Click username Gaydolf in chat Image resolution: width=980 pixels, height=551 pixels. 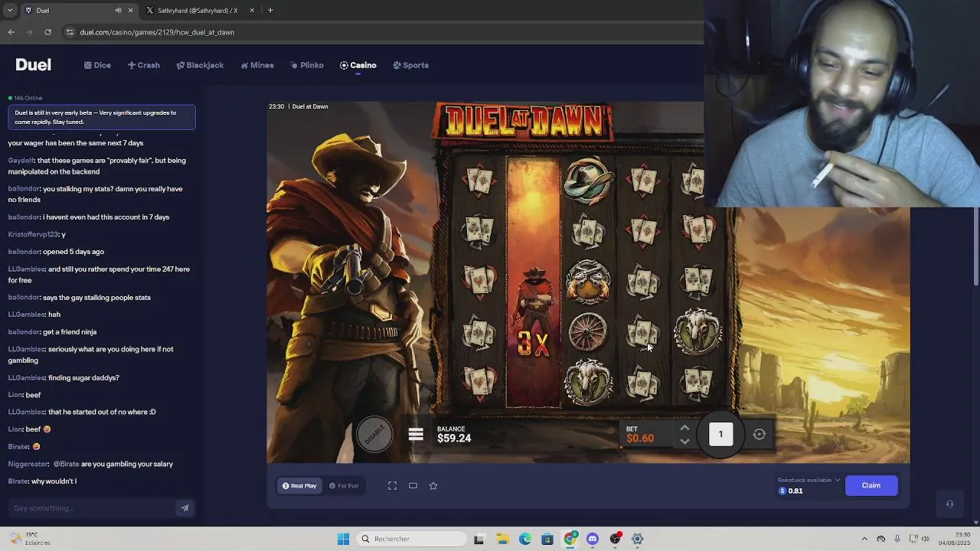tap(21, 161)
